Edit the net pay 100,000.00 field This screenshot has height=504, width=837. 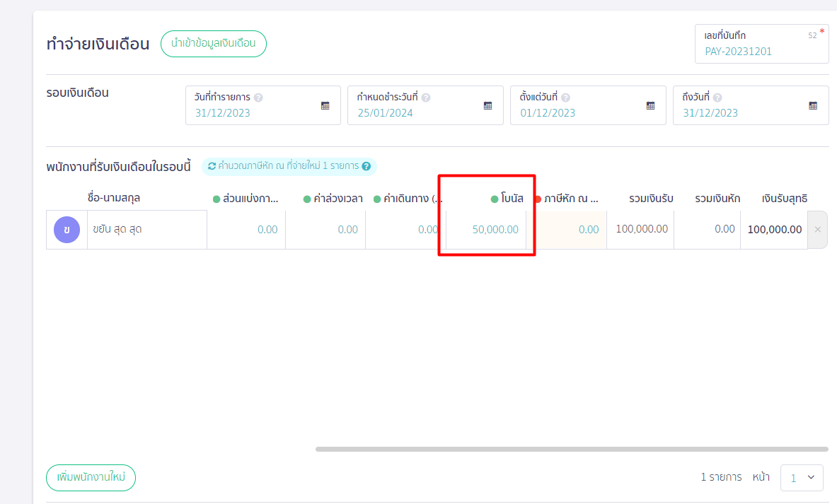pos(775,229)
